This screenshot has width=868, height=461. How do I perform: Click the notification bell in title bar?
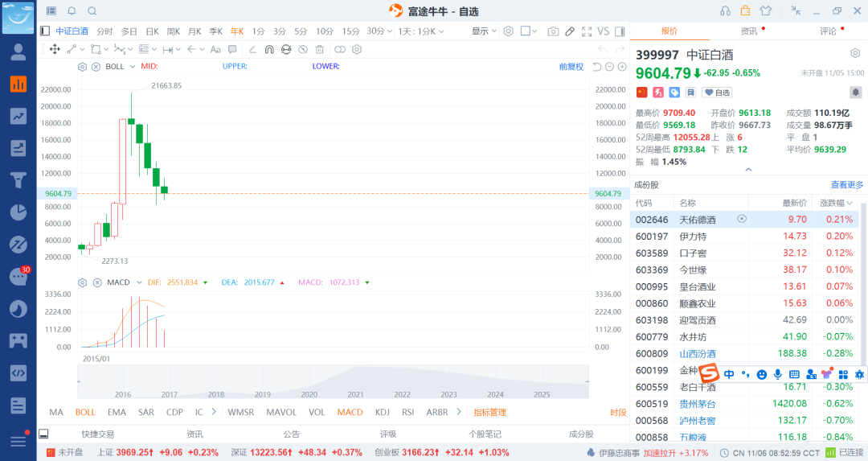[x=72, y=11]
